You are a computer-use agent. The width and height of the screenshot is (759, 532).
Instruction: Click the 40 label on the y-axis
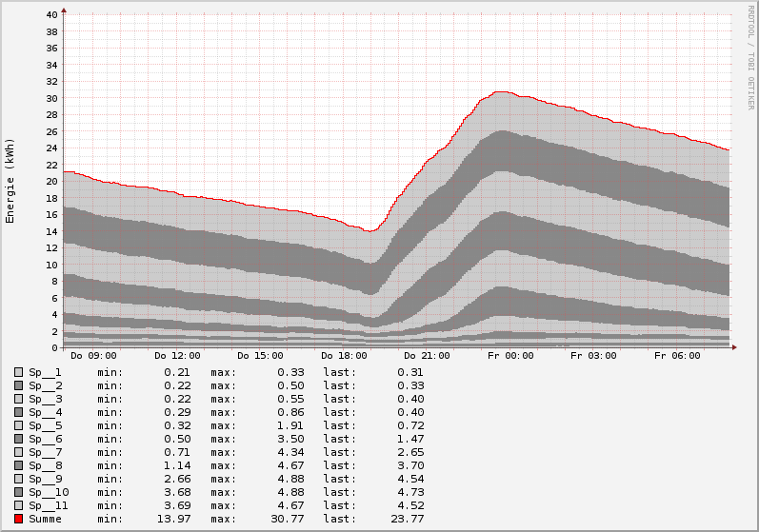(51, 15)
